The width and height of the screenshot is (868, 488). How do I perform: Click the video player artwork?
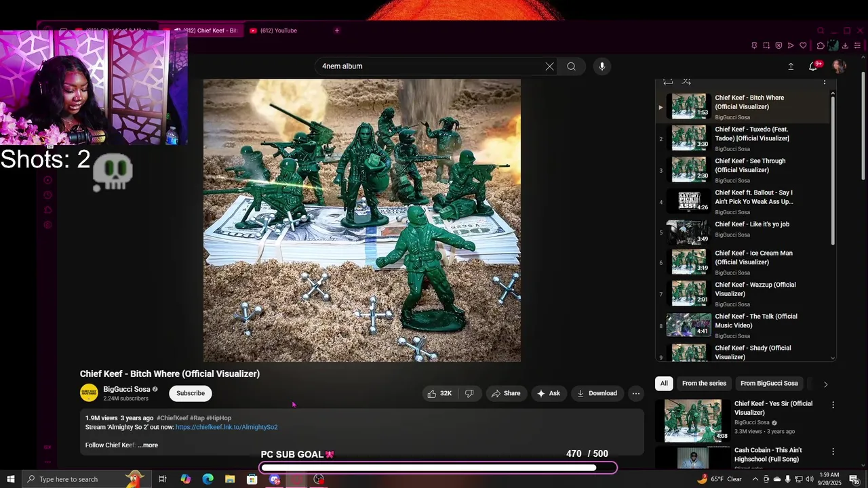coord(362,221)
